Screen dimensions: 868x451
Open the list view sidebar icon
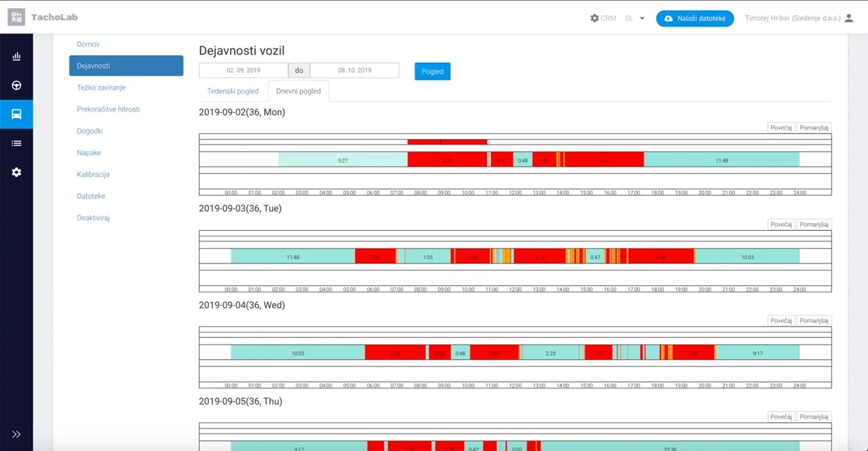(16, 143)
